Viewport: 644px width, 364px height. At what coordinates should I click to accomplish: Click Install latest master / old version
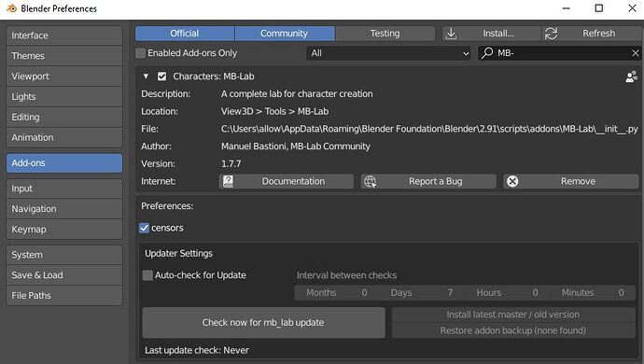(x=513, y=315)
